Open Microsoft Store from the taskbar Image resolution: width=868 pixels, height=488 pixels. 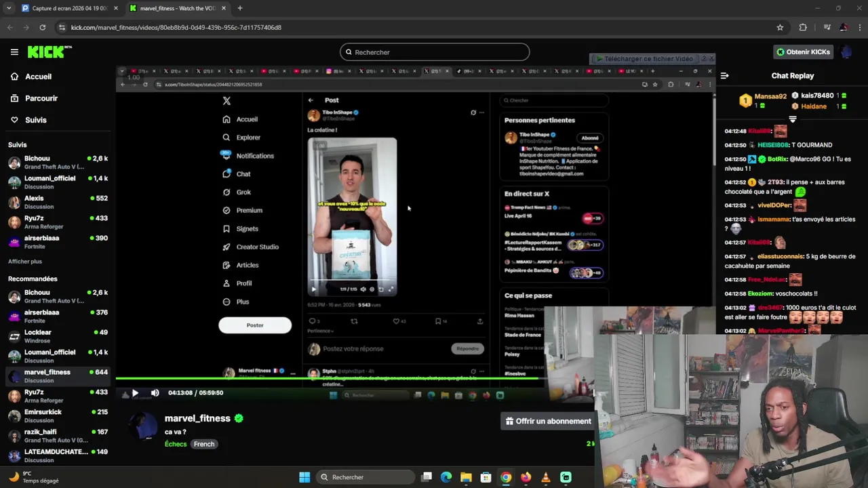(x=486, y=477)
